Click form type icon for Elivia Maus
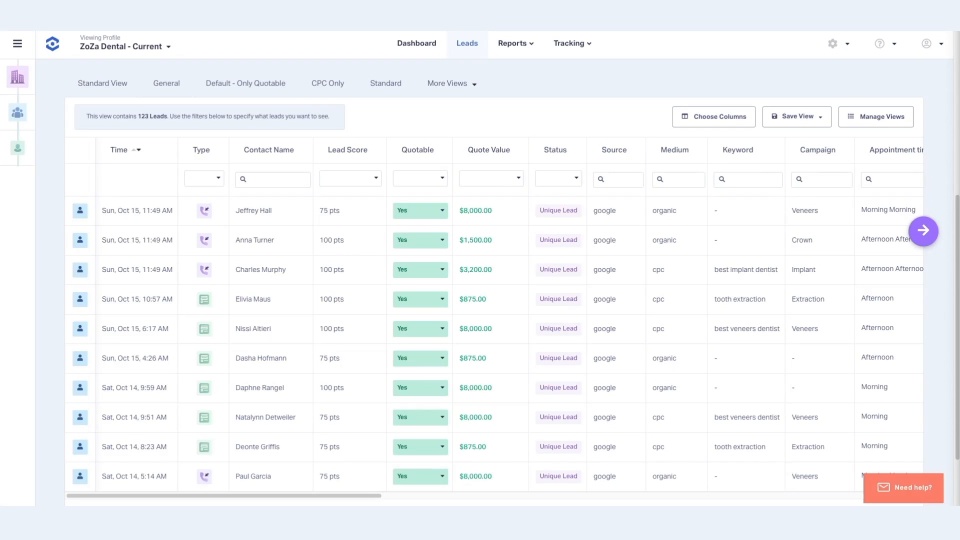Screen dimensions: 960x540 pos(204,299)
